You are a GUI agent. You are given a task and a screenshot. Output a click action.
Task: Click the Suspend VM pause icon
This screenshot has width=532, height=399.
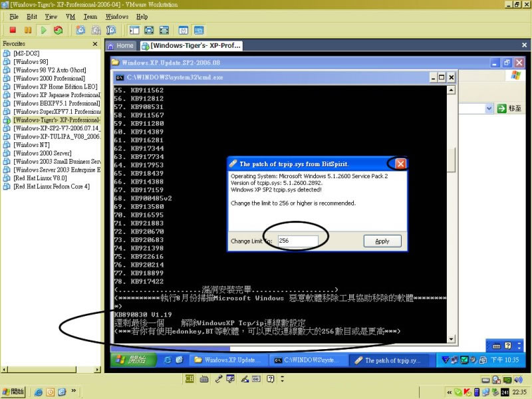click(x=28, y=30)
